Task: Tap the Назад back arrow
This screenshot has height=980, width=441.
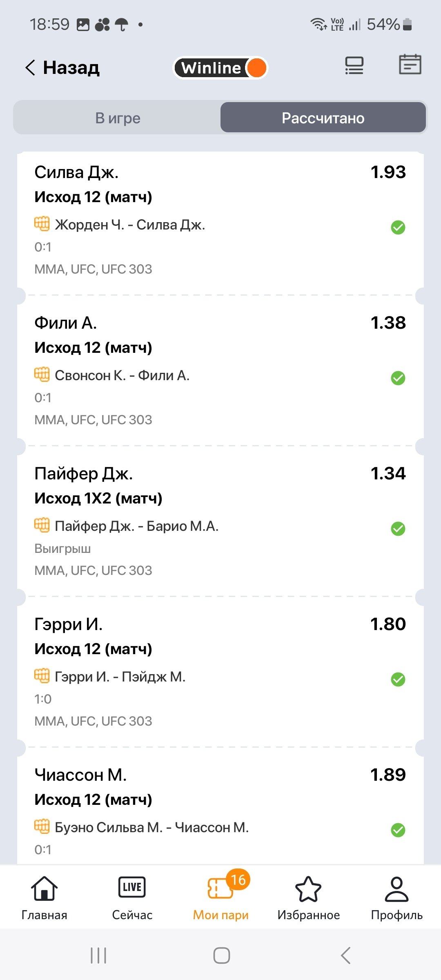Action: 31,68
